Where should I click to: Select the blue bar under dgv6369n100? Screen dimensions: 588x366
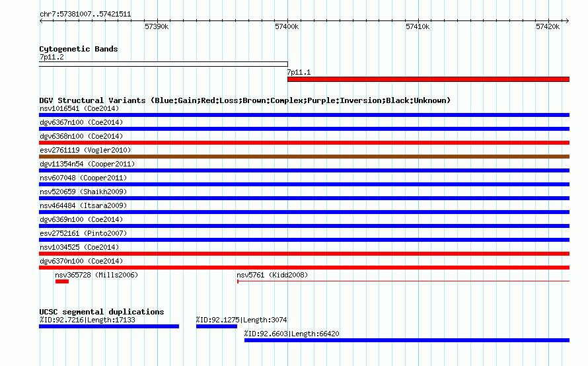click(x=304, y=226)
